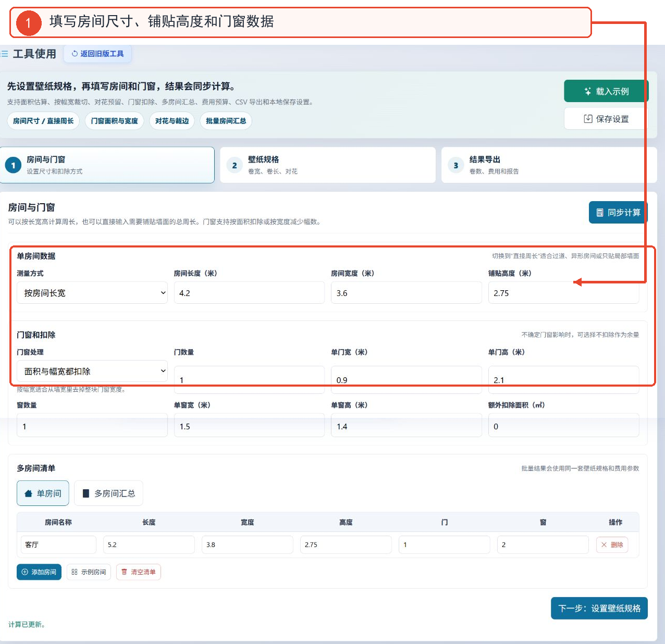Viewport: 665px width, 644px height.
Task: Switch to 壁纸规格 step tab
Action: (328, 165)
